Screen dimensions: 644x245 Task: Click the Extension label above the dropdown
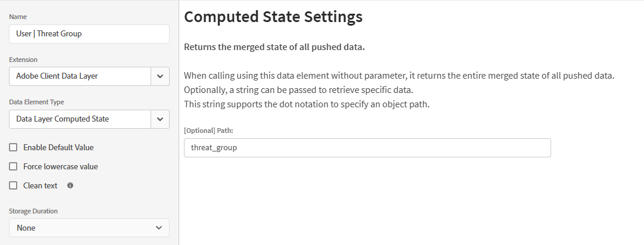coord(23,60)
